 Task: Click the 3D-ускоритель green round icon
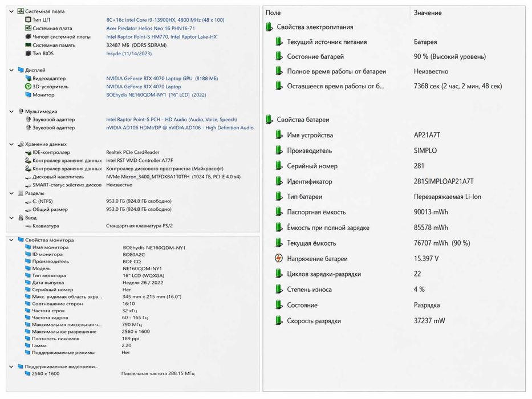pos(28,87)
